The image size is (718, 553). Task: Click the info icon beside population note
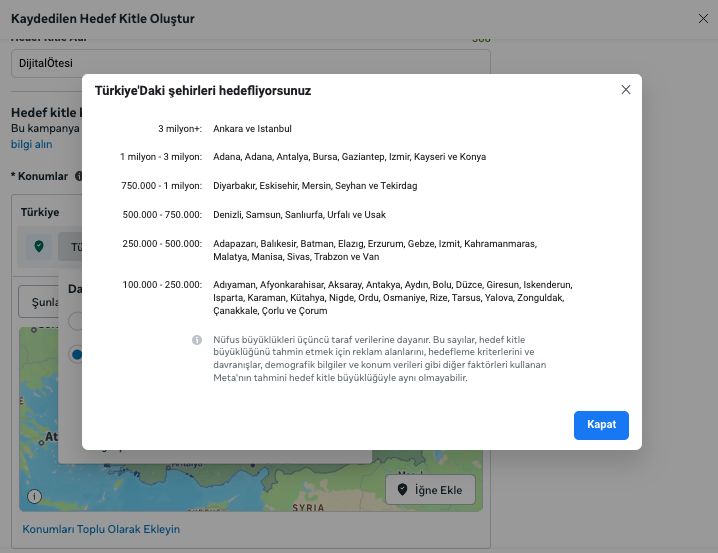point(197,340)
